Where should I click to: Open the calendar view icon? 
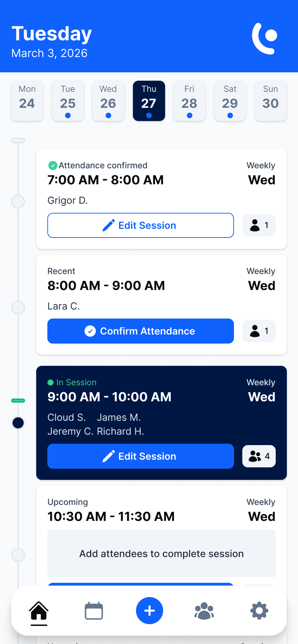93,611
